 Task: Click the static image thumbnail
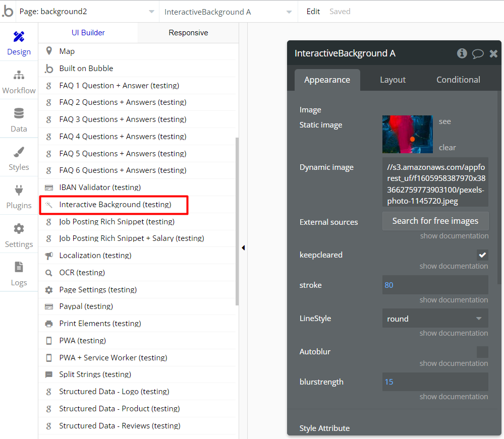point(407,134)
